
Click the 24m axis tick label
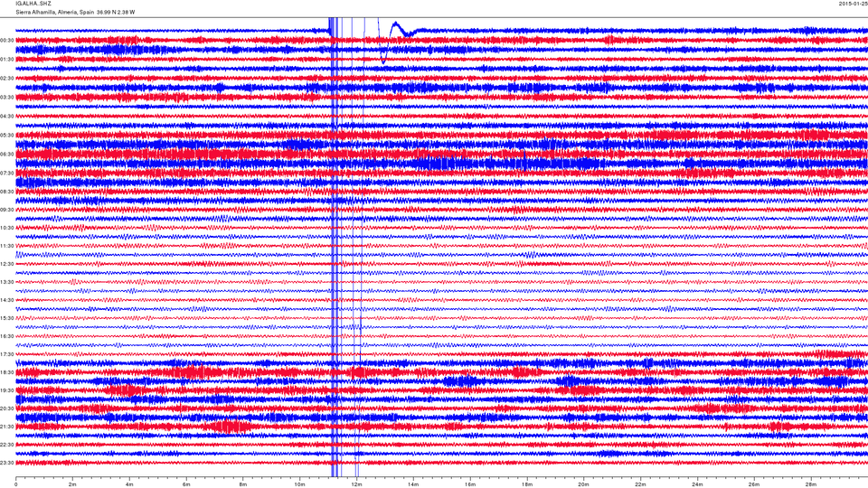697,484
